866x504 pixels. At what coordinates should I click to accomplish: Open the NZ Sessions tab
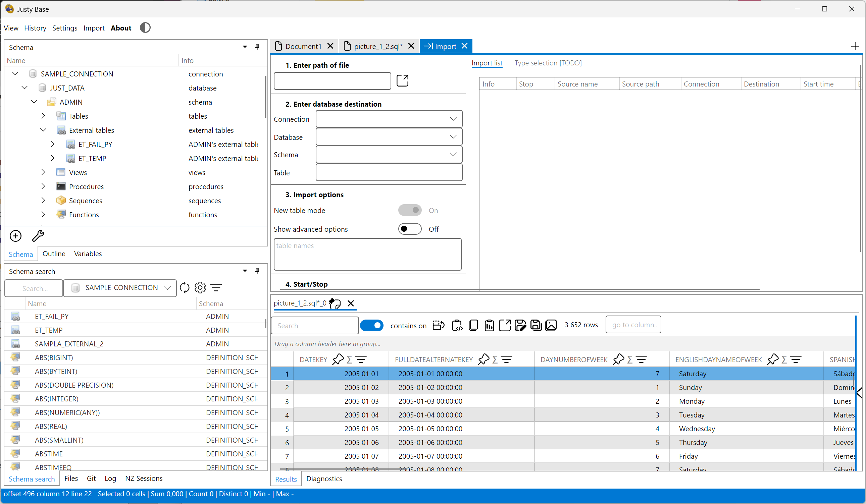click(x=144, y=478)
